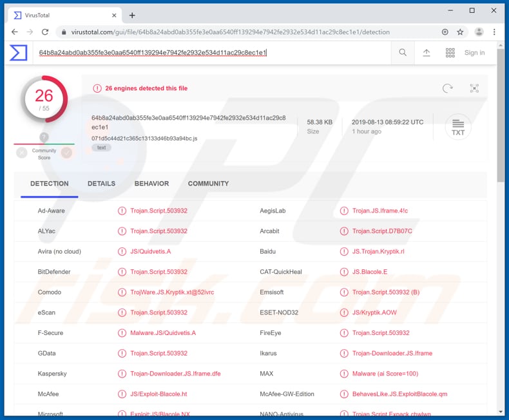Click ESET-NOD32 result JS/Kryptik.AOW
This screenshot has height=420, width=509.
pos(374,312)
